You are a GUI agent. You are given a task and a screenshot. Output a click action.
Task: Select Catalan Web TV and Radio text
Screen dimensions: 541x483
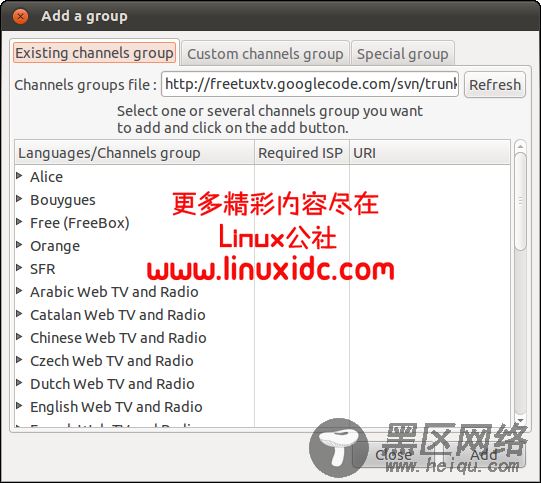[118, 315]
